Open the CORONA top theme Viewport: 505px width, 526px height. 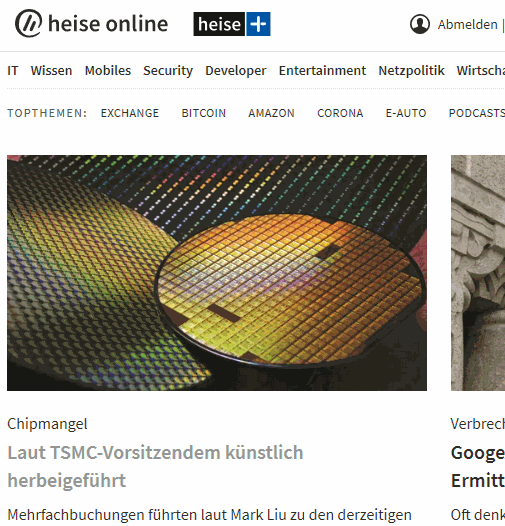pos(340,113)
